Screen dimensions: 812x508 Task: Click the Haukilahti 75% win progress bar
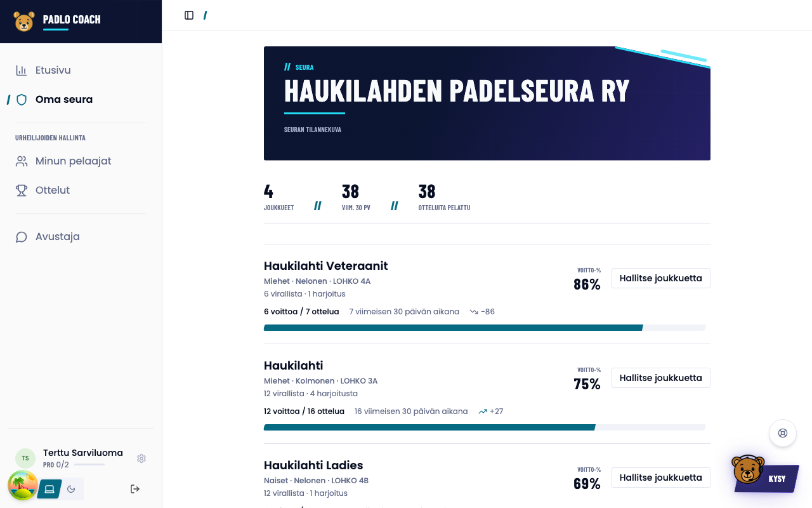click(x=485, y=428)
